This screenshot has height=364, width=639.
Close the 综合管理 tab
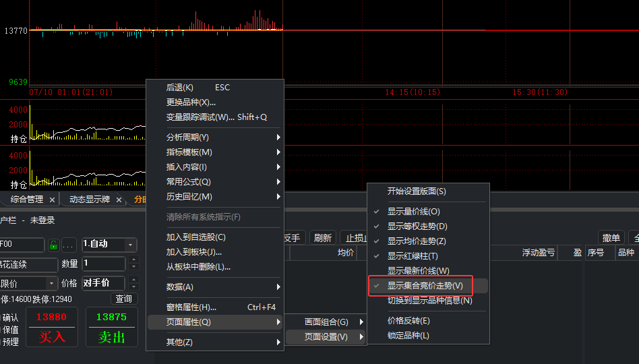(x=52, y=200)
